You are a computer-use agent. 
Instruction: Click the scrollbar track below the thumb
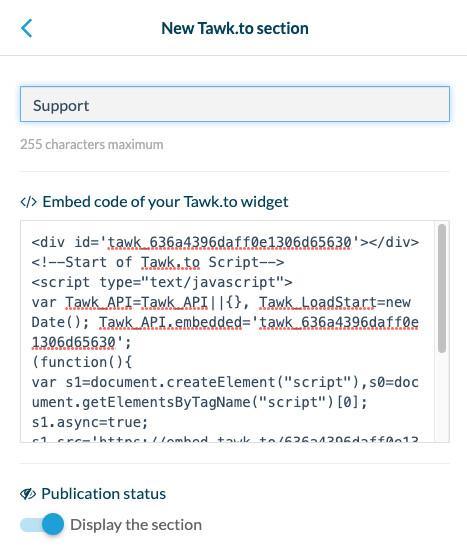pos(442,397)
